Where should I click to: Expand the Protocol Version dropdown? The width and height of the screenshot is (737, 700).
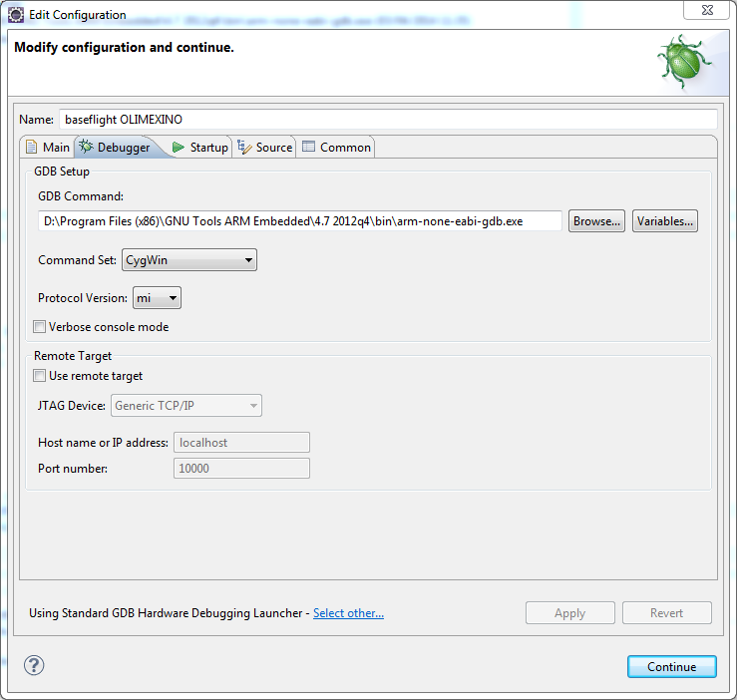(x=157, y=298)
